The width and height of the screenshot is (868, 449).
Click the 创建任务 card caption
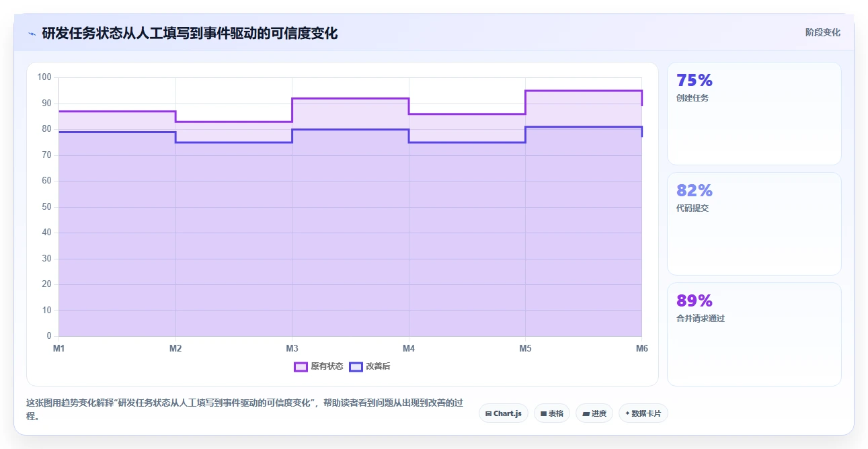tap(693, 98)
